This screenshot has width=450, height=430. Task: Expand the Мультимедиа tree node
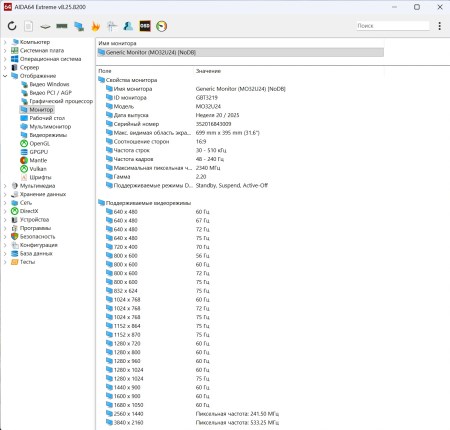pos(5,186)
